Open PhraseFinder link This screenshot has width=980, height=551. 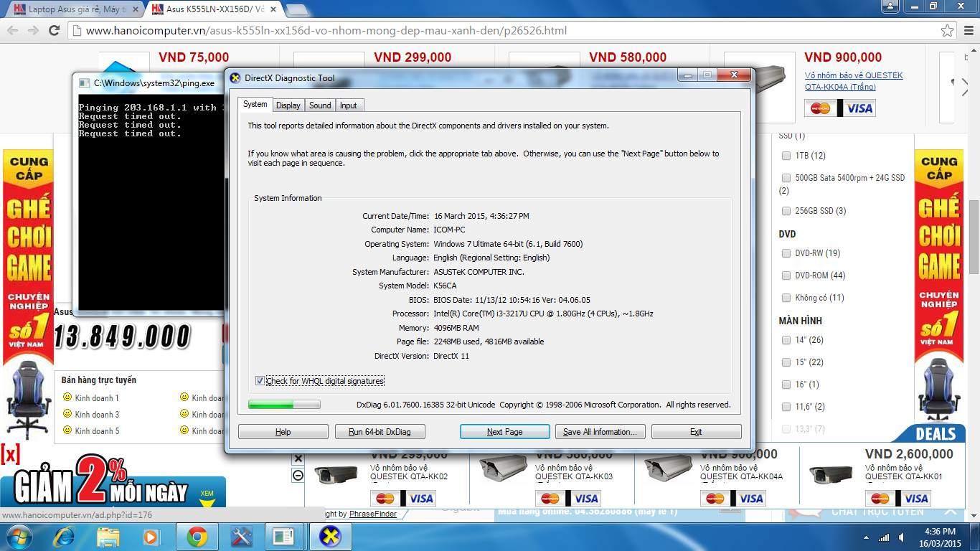point(373,514)
